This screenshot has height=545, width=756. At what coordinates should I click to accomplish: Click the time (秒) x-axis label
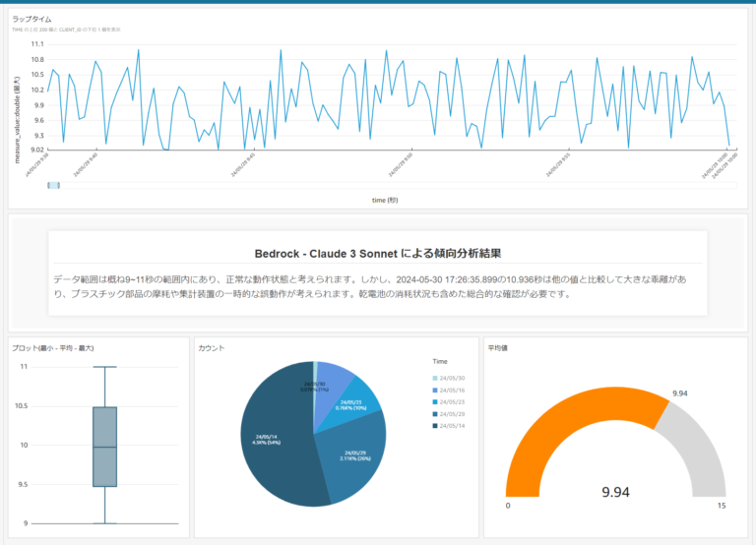pos(385,200)
